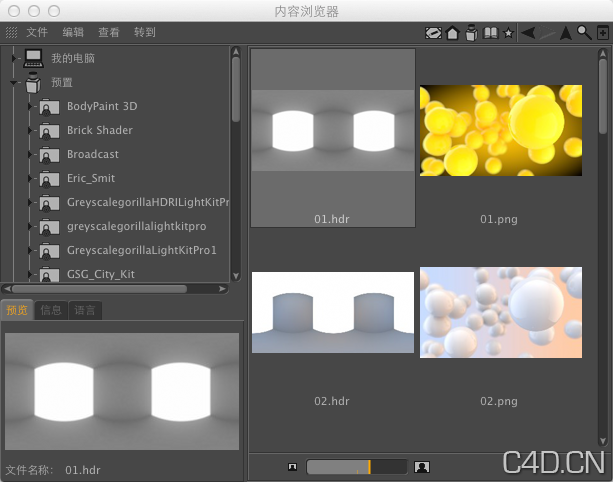Select 预置 label in the tree
613x482 pixels.
pyautogui.click(x=62, y=82)
